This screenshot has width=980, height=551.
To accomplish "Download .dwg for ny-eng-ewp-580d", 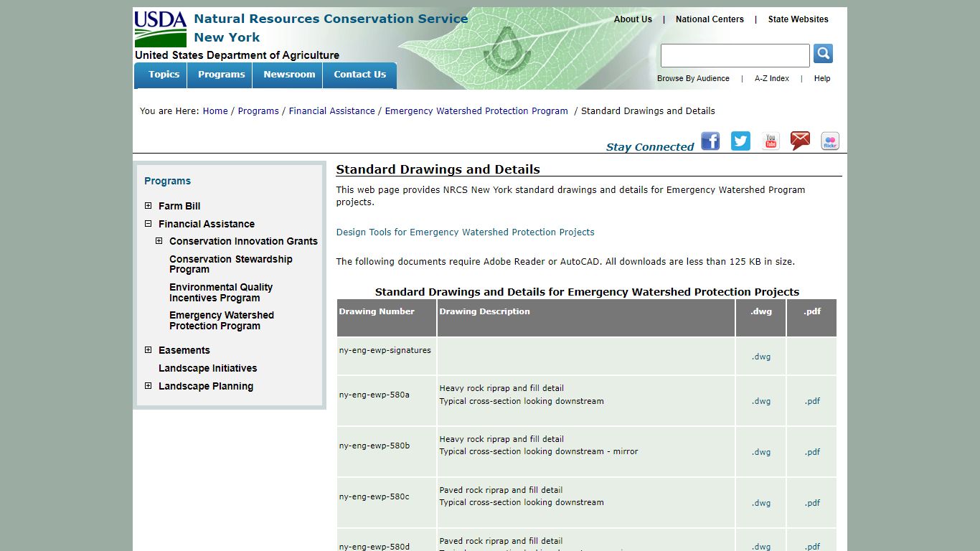I will 761,547.
